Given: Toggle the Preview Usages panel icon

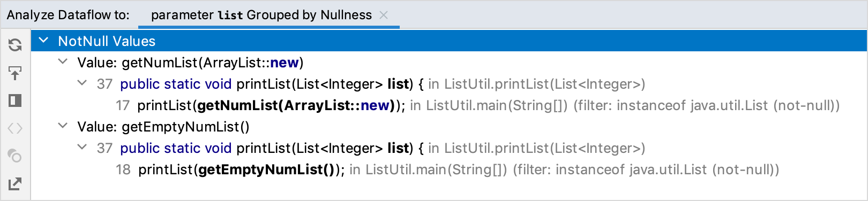Looking at the screenshot, I should click(x=15, y=100).
